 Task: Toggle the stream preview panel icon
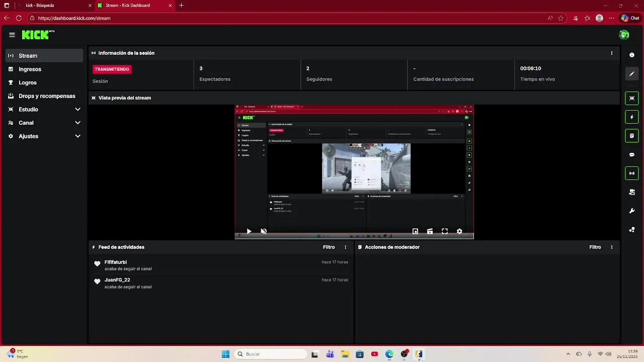(x=632, y=98)
